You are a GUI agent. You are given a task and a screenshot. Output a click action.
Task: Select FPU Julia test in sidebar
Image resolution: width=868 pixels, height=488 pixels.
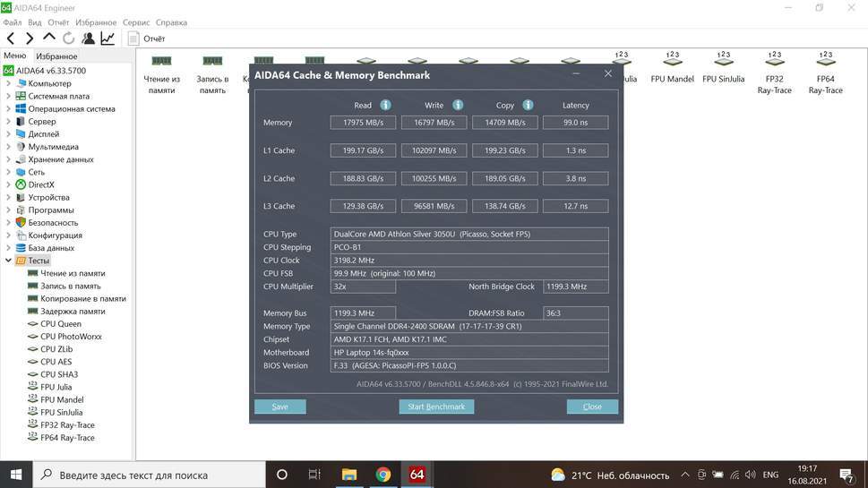coord(56,387)
